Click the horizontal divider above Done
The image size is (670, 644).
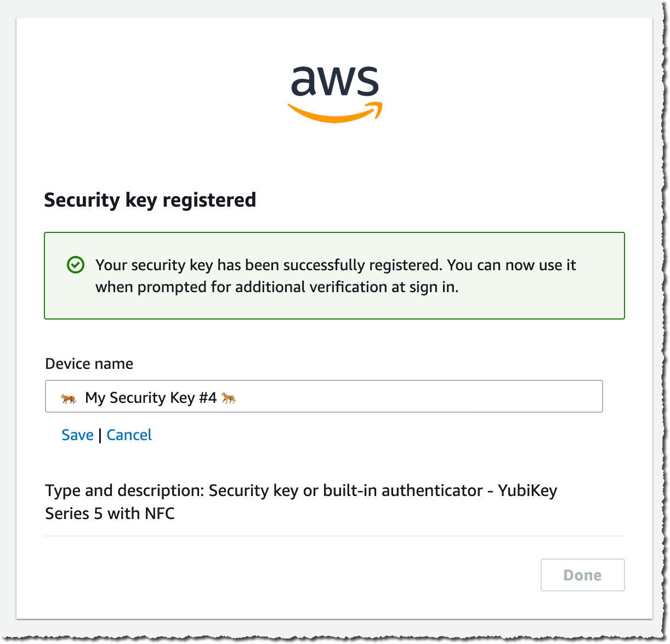(334, 536)
